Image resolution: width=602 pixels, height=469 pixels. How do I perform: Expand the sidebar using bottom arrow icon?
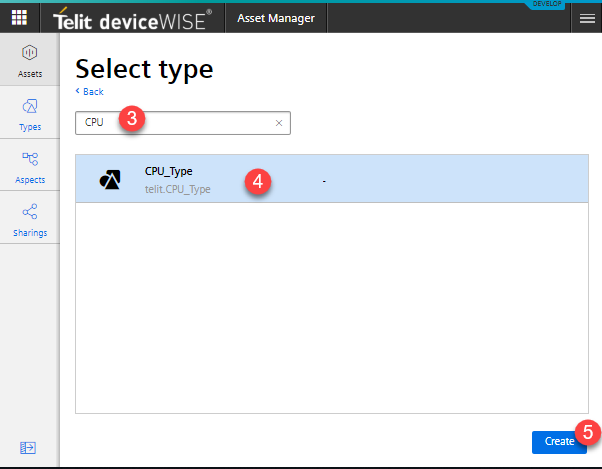pos(28,448)
